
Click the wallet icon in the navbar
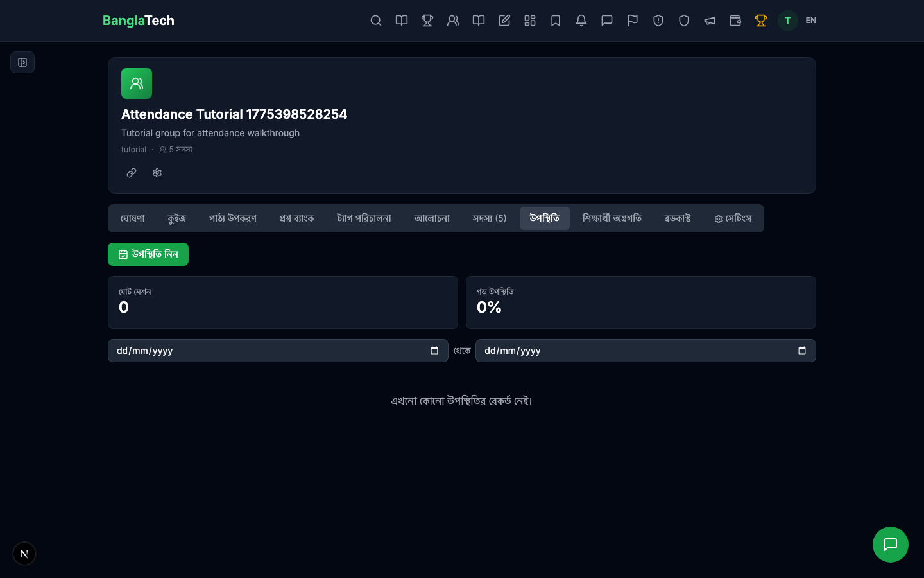[735, 21]
